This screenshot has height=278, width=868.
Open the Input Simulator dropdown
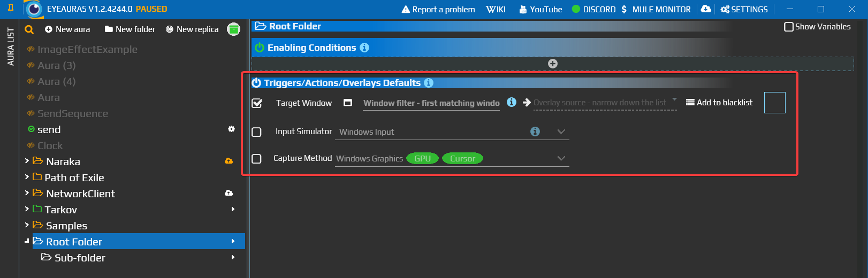[561, 132]
